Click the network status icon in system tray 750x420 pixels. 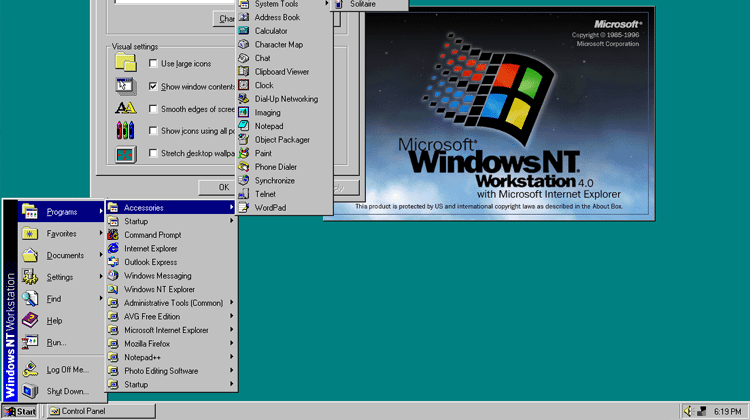click(x=702, y=411)
